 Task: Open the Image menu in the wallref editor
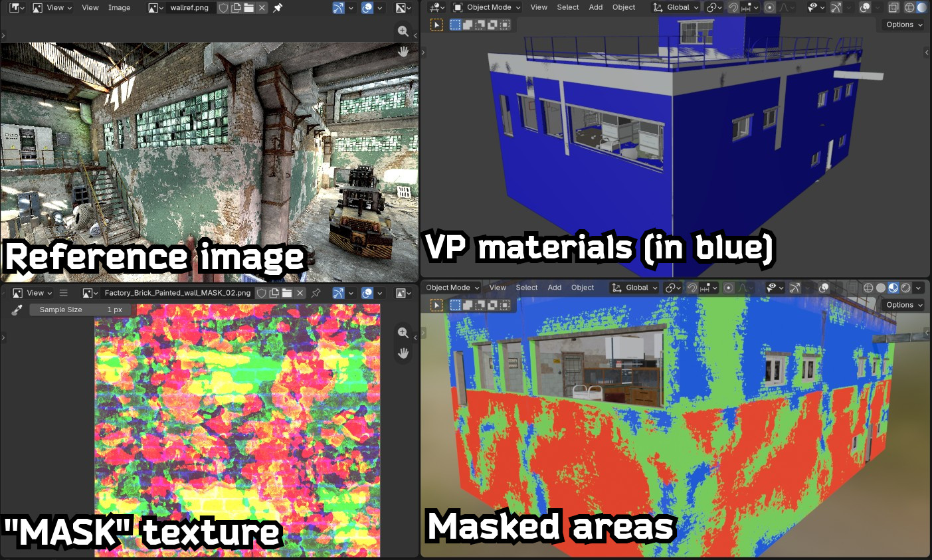(119, 8)
